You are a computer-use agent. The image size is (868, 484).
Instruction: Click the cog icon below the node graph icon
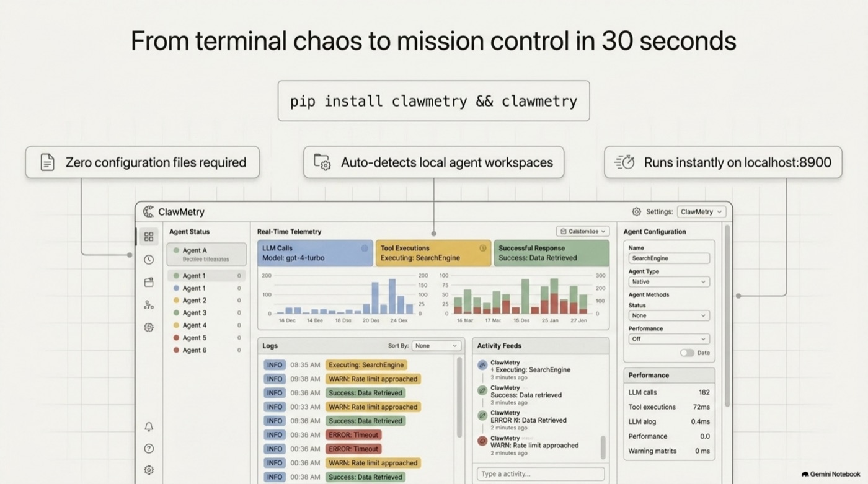point(149,327)
